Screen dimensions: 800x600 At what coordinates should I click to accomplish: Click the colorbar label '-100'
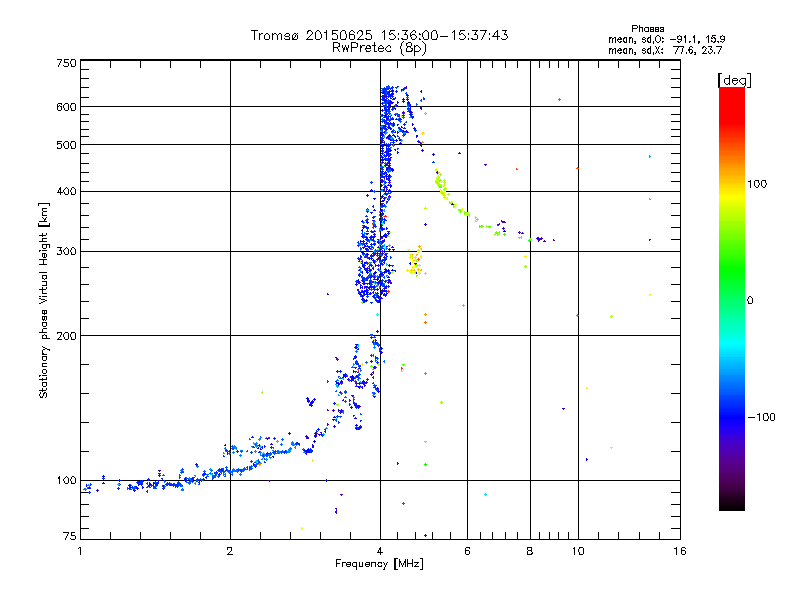tap(761, 417)
